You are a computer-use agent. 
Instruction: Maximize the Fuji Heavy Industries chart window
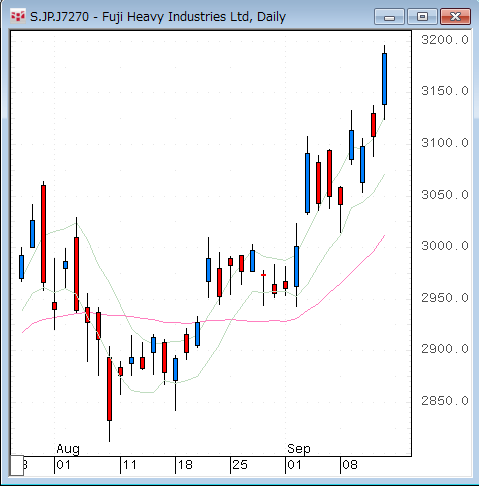[x=422, y=17]
